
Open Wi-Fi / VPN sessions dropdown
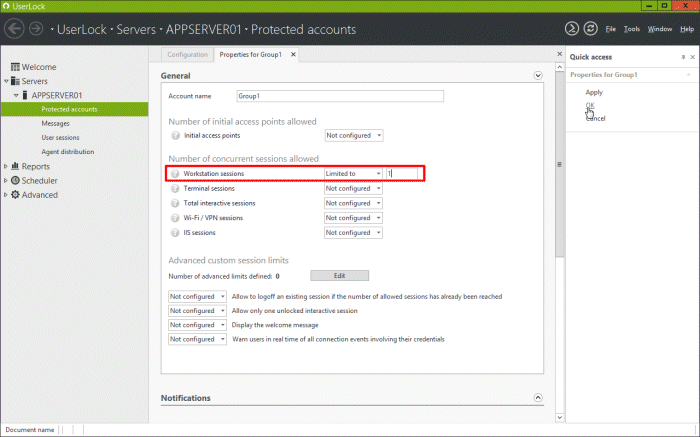(x=353, y=218)
